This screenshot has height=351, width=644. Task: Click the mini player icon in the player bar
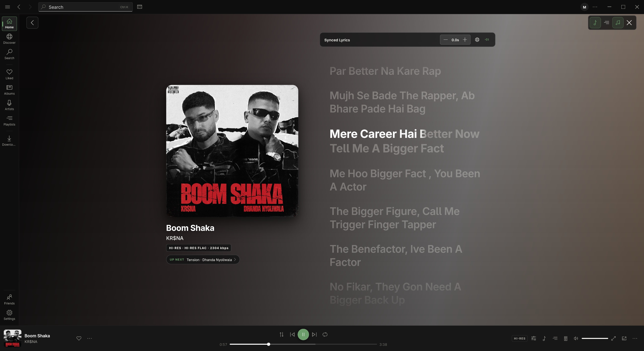pos(624,338)
